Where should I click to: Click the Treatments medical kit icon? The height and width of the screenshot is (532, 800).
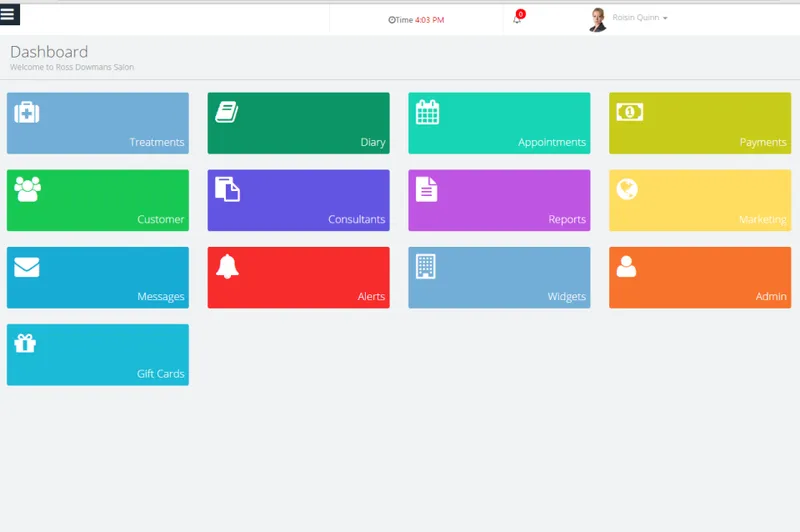point(27,112)
